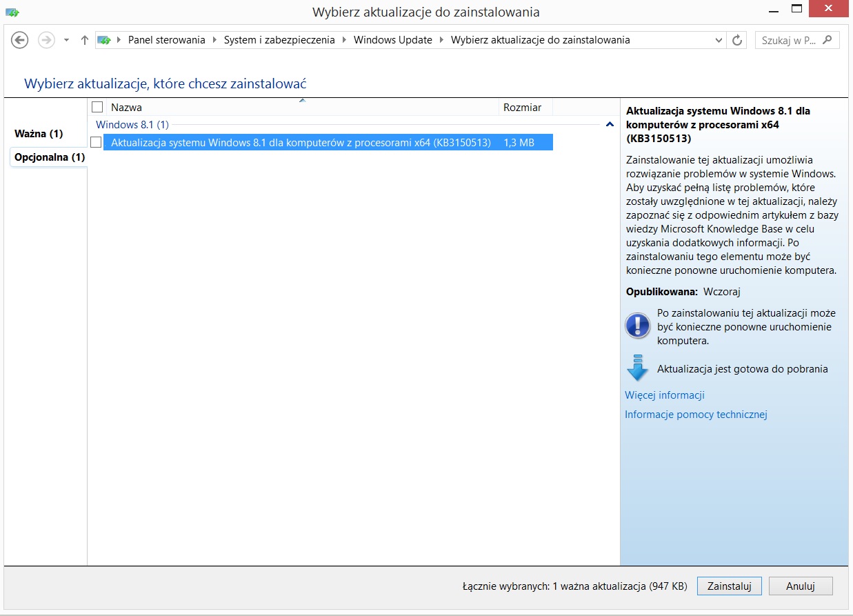Sort by the Nazwa column header

(303, 107)
